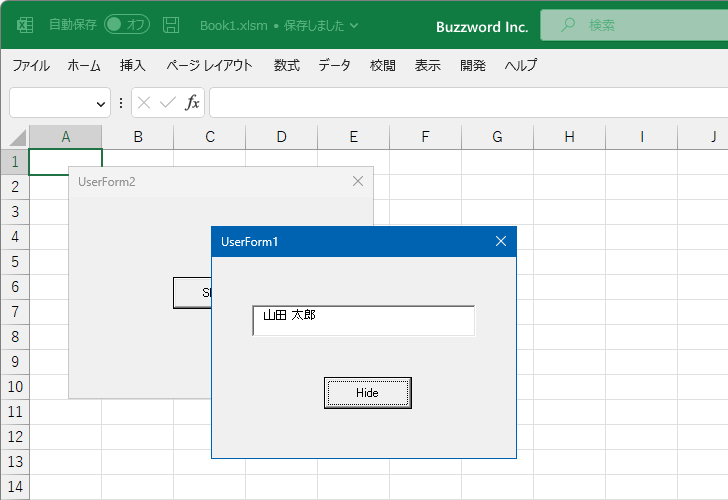The height and width of the screenshot is (500, 728).
Task: Open the ページ レイアウト tab
Action: (x=209, y=65)
